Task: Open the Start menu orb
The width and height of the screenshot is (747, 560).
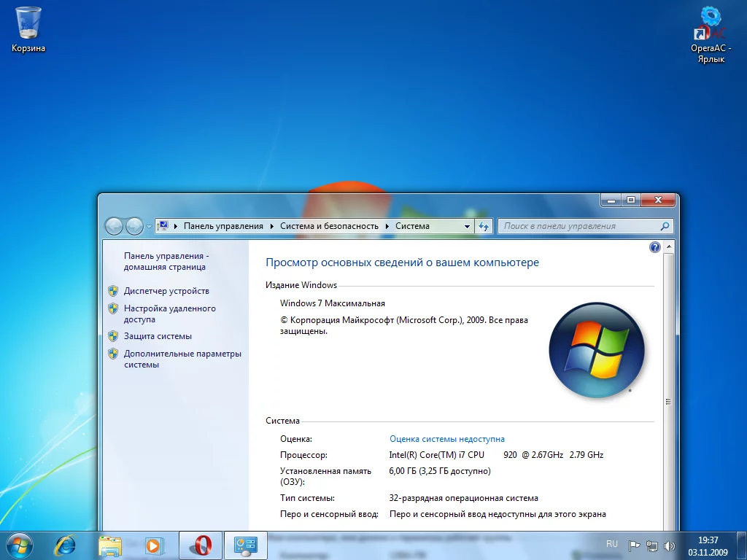Action: 20,545
